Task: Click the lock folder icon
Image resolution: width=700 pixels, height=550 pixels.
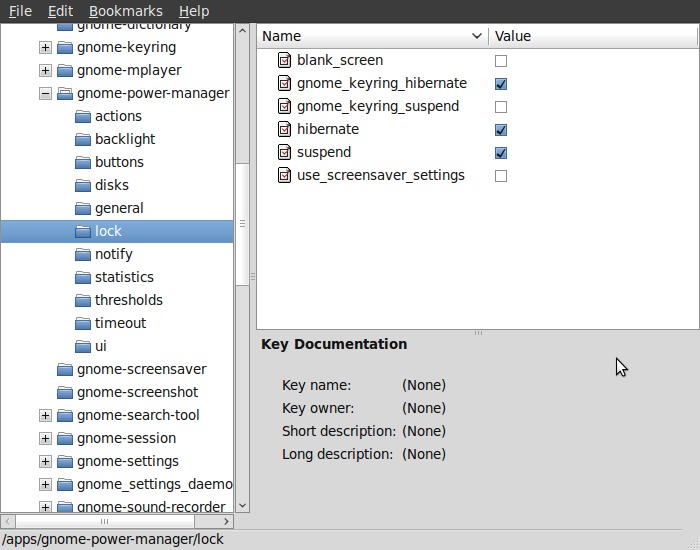Action: (x=83, y=232)
